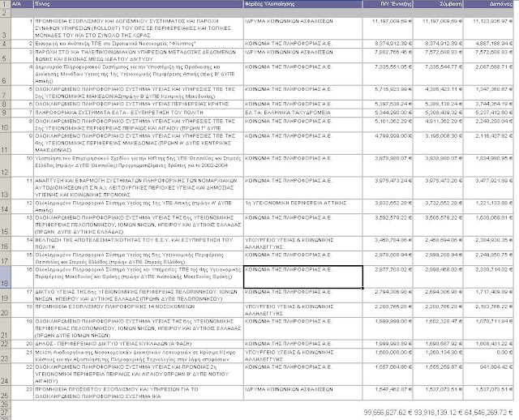The image size is (519, 420).
Task: Select project 2 title mentioning 'Φίλιππος' hospital
Action: pyautogui.click(x=139, y=44)
